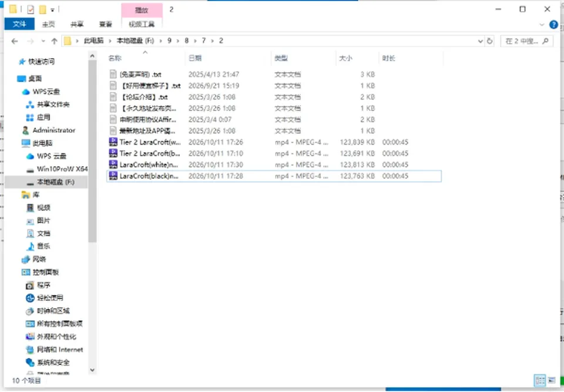The image size is (564, 392).
Task: Click the mp4 icon of Tier 2 LaraCroft(w...
Action: pos(113,142)
